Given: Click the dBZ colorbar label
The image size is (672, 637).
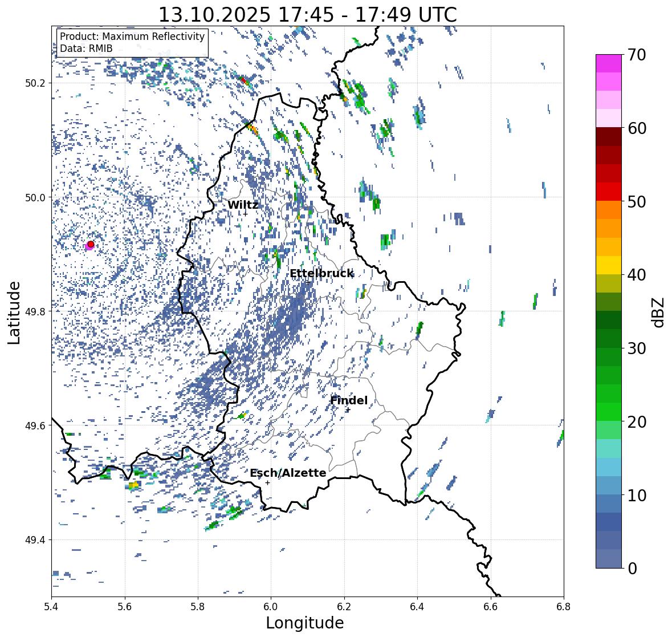Looking at the screenshot, I should 659,312.
